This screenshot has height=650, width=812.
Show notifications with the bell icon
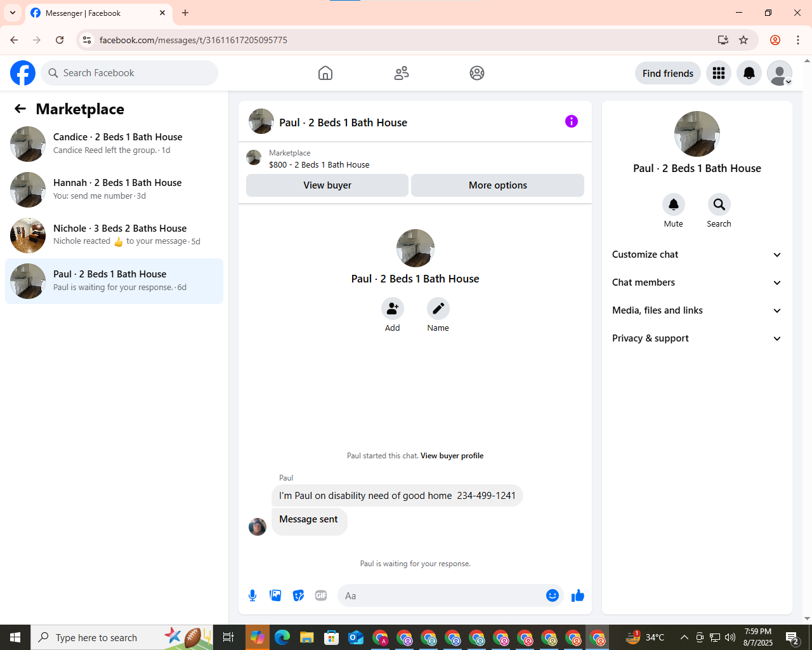coord(749,73)
